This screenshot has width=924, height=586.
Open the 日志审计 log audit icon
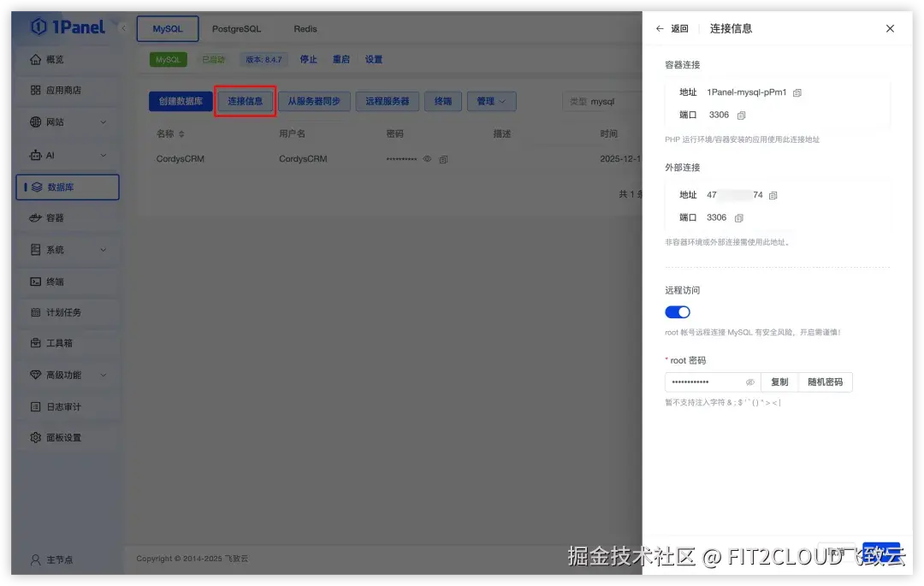click(35, 407)
